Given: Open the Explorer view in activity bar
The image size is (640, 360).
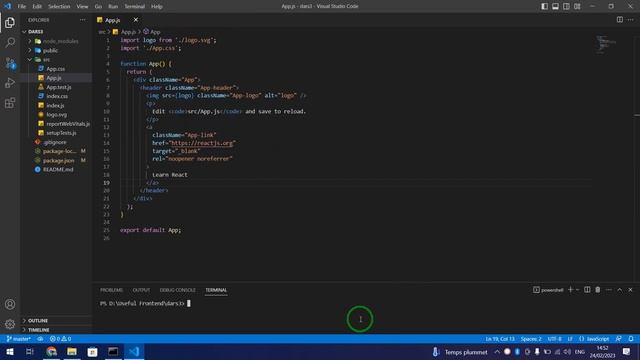Looking at the screenshot, I should click(10, 22).
